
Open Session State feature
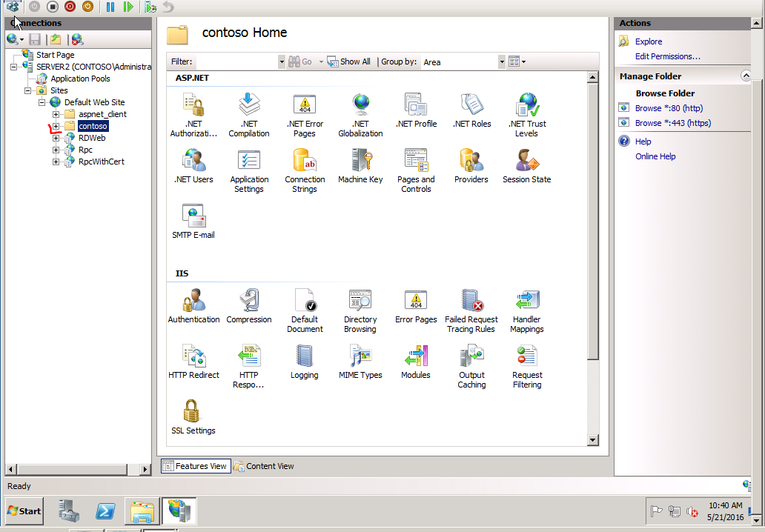pyautogui.click(x=527, y=166)
